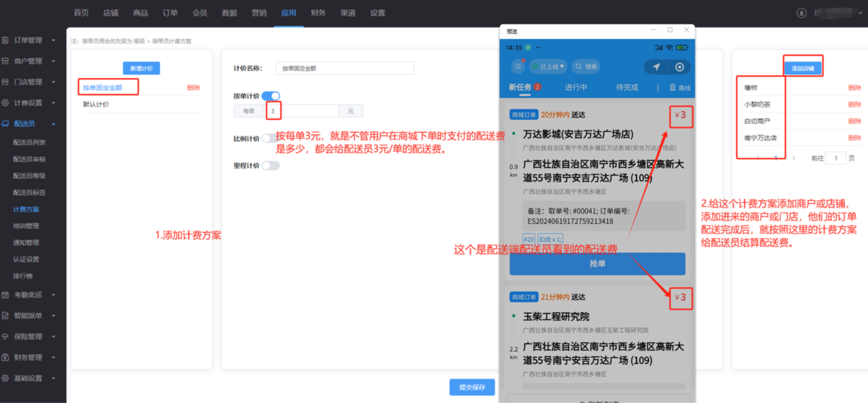868x403 pixels.
Task: Click the 路线 route icon in preview
Action: 673,87
